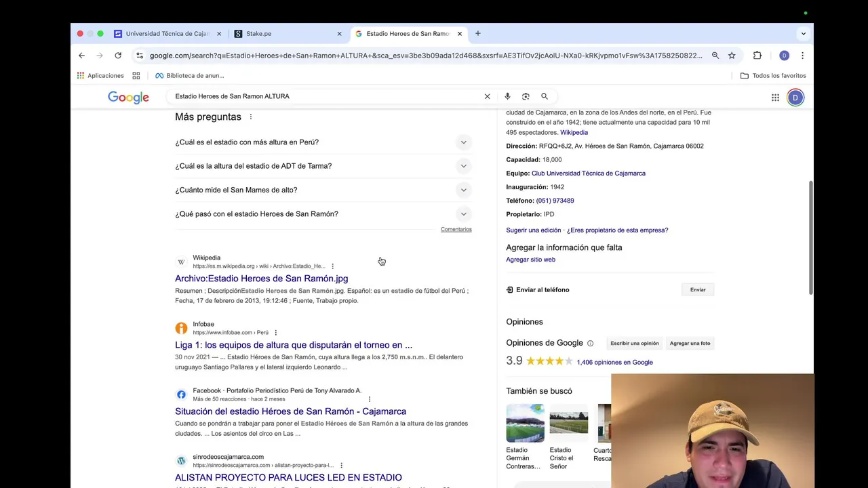Clear the Google search box text
The height and width of the screenshot is (488, 868).
click(487, 96)
